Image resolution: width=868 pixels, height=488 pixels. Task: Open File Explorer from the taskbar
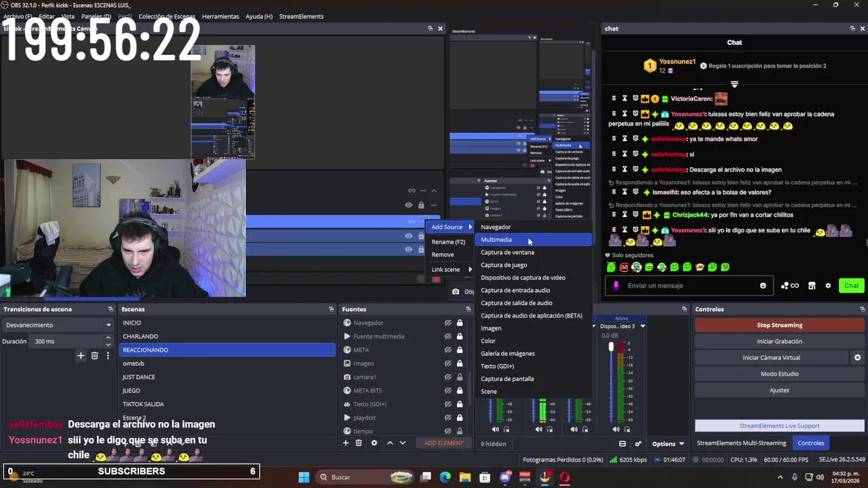pos(465,477)
